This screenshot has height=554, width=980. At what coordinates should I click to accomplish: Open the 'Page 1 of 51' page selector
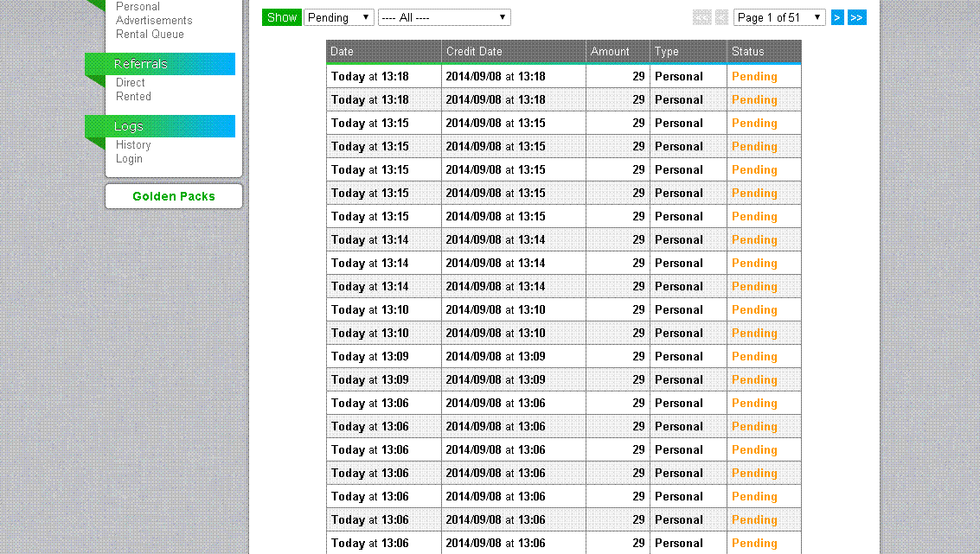779,17
